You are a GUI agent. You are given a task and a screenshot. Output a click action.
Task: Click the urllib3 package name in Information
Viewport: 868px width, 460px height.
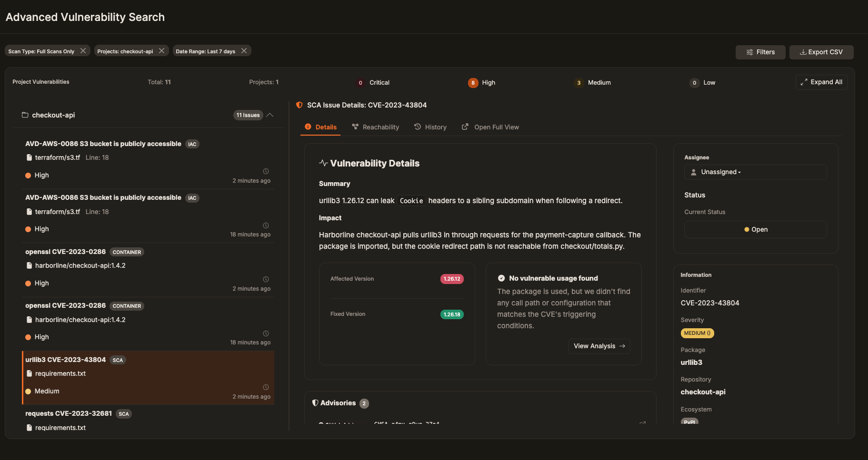coord(691,362)
